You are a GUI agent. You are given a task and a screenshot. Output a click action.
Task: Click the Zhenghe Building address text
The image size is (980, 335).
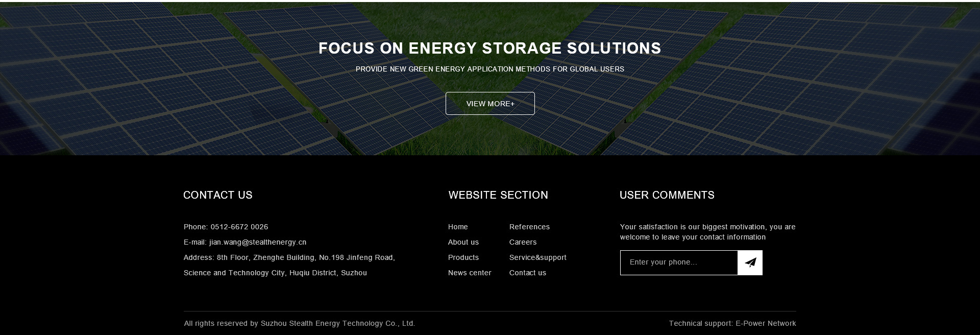pos(289,257)
